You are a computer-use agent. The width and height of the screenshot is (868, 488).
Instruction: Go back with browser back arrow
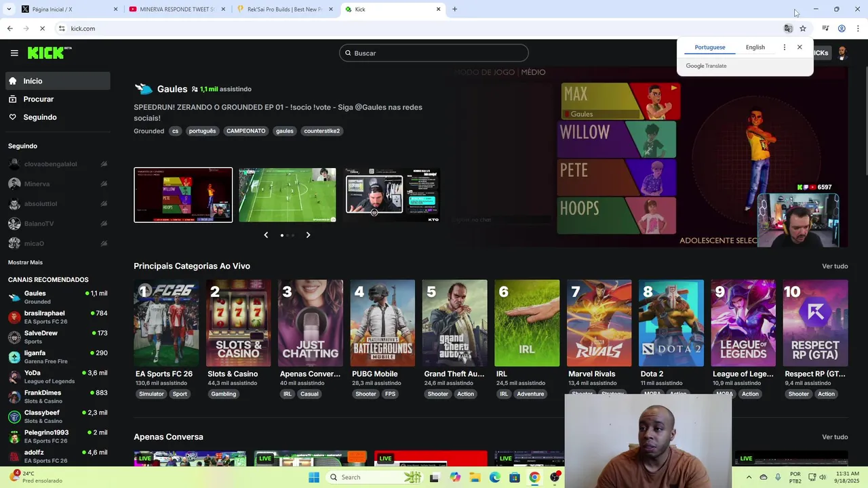[9, 28]
